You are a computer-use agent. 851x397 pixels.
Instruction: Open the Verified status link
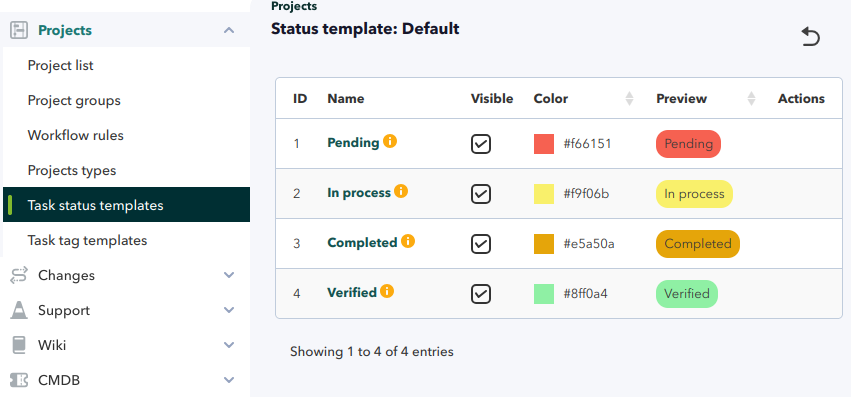352,293
